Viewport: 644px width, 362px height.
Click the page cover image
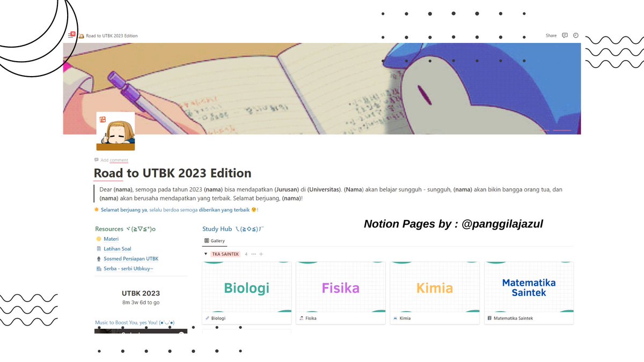tap(322, 88)
